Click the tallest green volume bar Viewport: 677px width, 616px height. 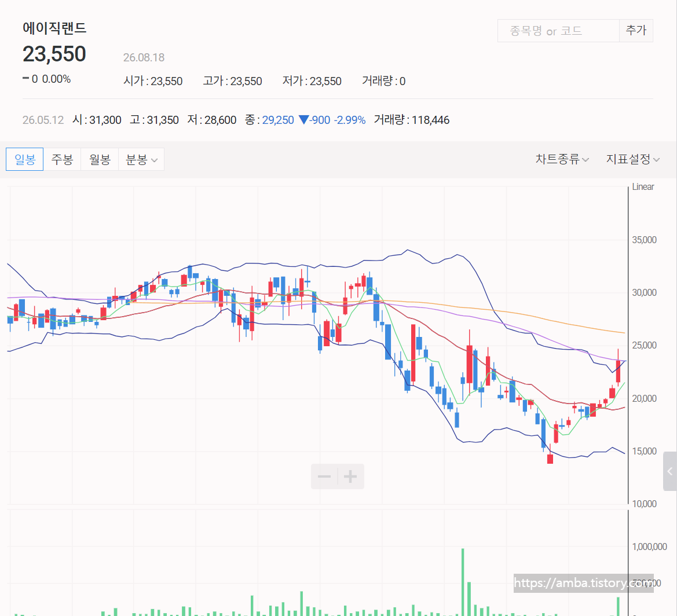coord(463,582)
